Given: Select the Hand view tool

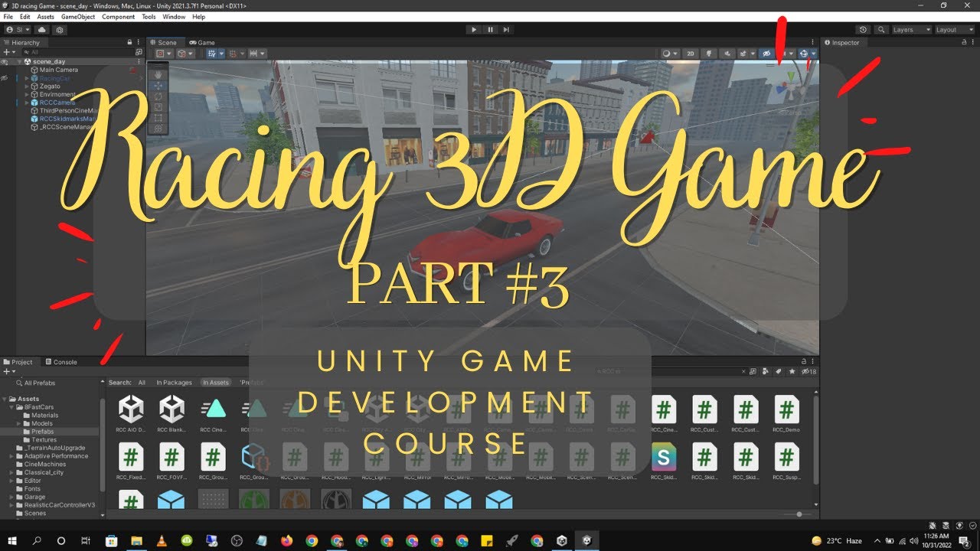Looking at the screenshot, I should click(158, 75).
